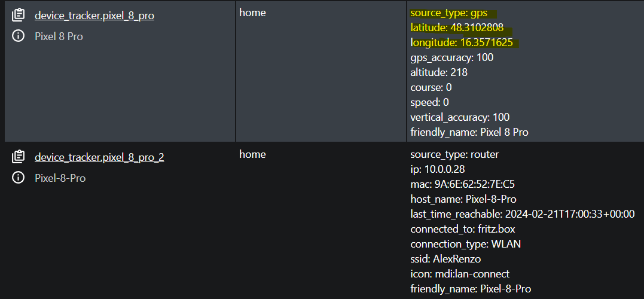Image resolution: width=644 pixels, height=299 pixels.
Task: Open the device_tracker.pixel_8_pro_2 entity link
Action: coord(99,157)
